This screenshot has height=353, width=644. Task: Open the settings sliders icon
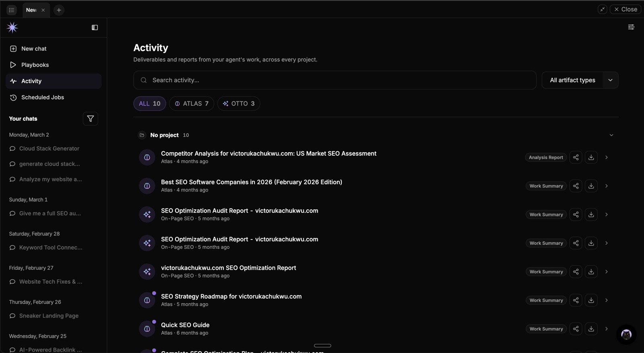[x=631, y=27]
